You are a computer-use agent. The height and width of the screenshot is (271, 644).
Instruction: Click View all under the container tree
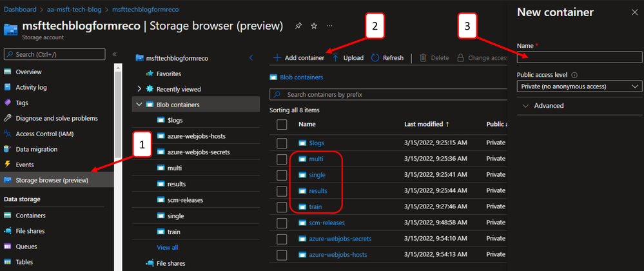point(168,248)
